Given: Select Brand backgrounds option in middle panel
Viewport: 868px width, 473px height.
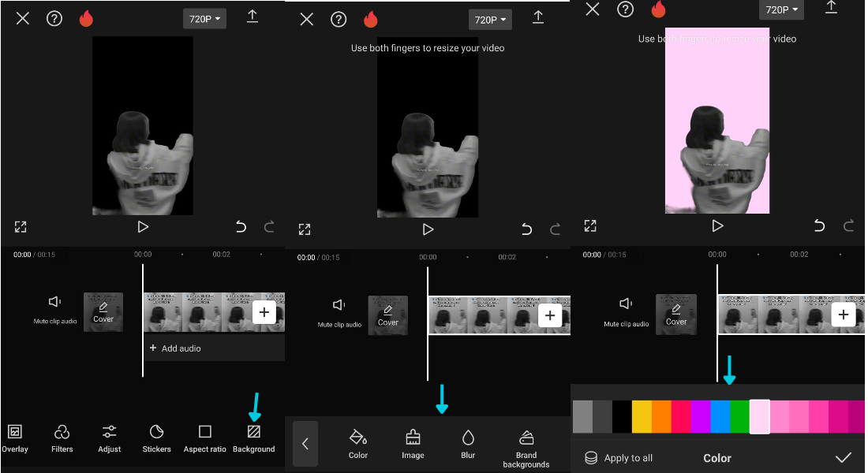Looking at the screenshot, I should click(526, 449).
